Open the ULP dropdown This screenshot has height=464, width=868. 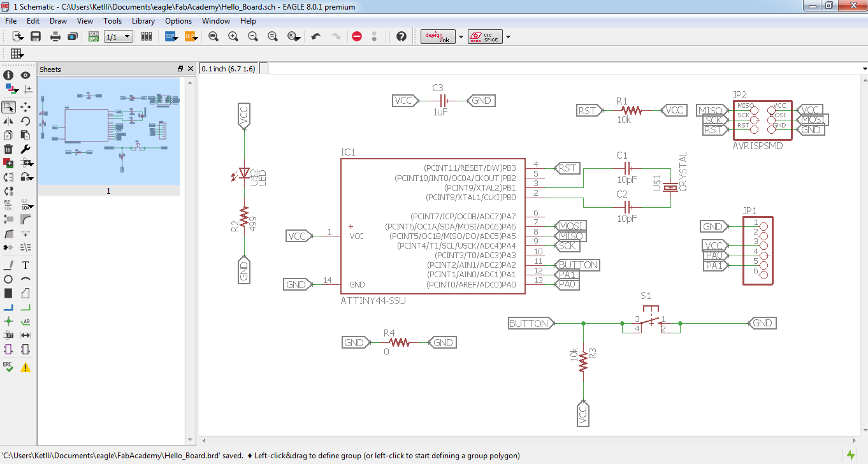191,36
